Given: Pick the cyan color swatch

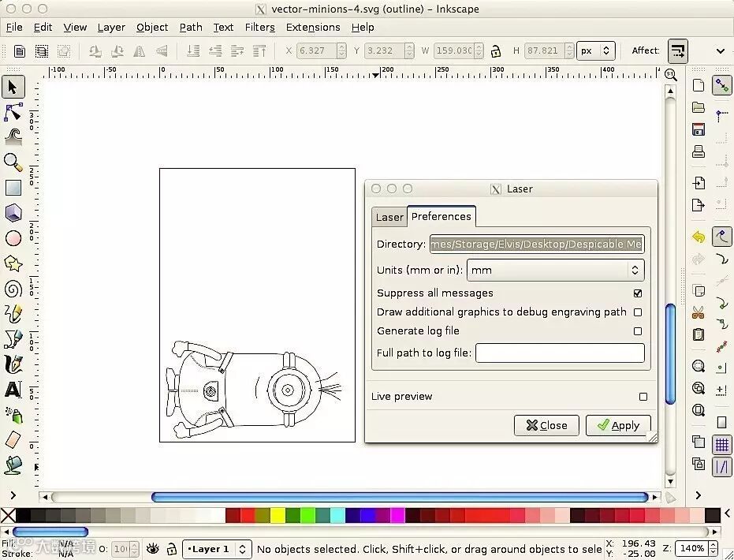Looking at the screenshot, I should point(337,515).
